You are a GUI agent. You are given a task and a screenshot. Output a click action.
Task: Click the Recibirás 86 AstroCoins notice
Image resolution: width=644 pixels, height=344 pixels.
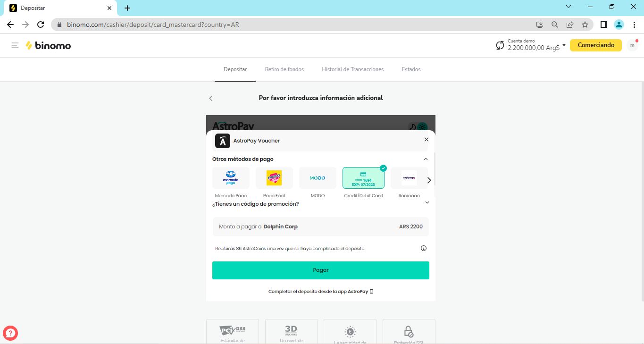(290, 248)
